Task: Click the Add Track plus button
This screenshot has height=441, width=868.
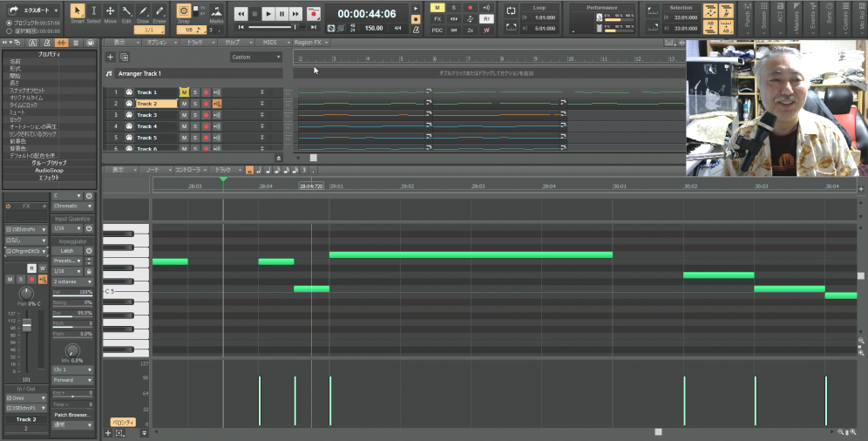Action: click(x=110, y=57)
